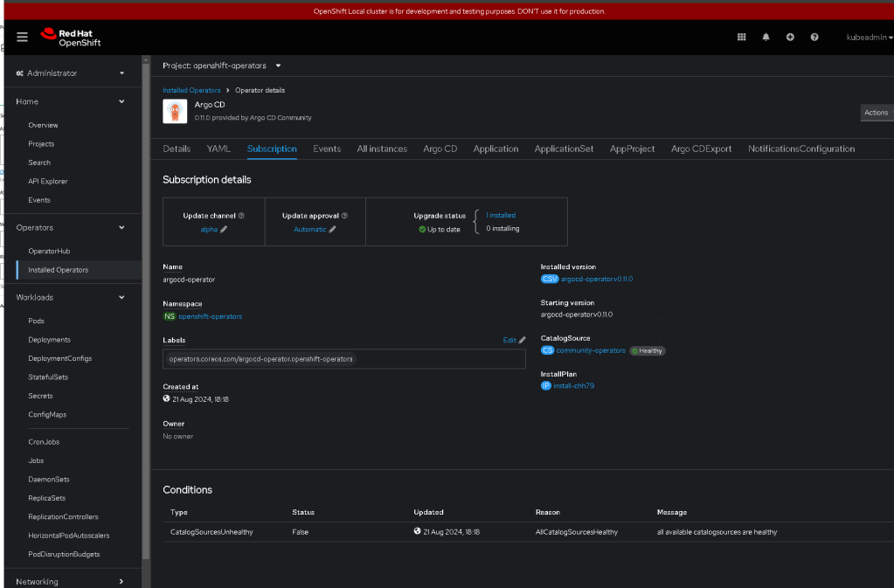Open the Actions dropdown
The height and width of the screenshot is (588, 894).
(x=877, y=113)
